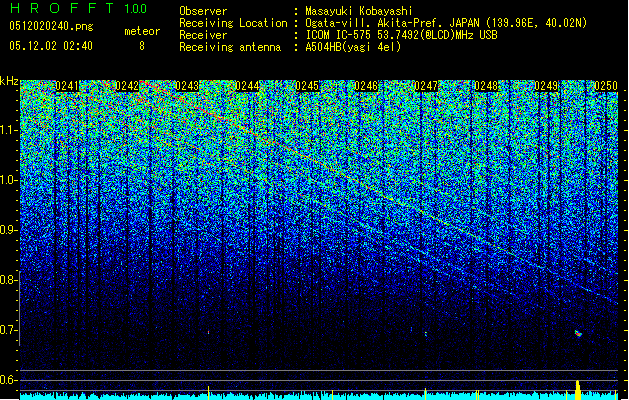Click the small echo dot below 0247 at 0.7 kHz

click(x=426, y=333)
